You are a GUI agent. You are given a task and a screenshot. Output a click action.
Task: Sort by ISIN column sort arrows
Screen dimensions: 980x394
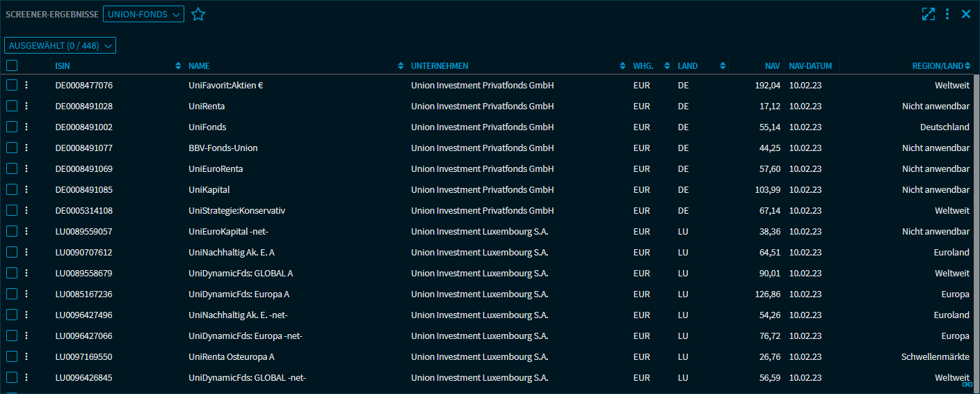click(x=179, y=66)
